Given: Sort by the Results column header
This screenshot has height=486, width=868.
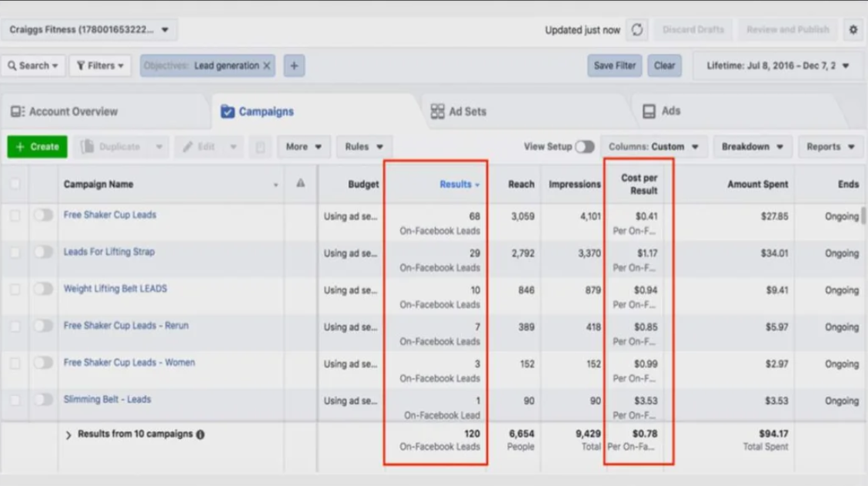Looking at the screenshot, I should click(x=459, y=185).
